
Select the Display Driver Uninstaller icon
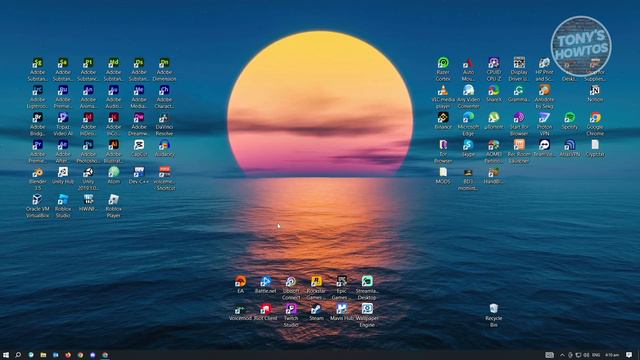pos(519,63)
